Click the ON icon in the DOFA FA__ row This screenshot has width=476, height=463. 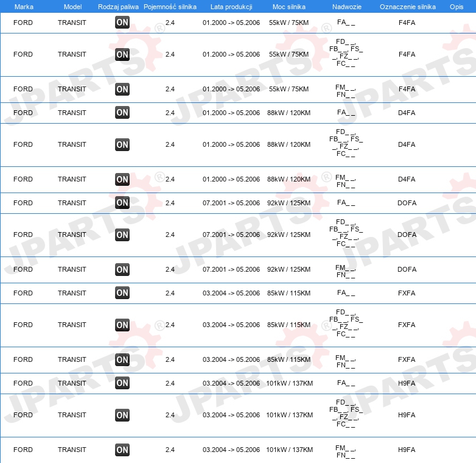point(122,203)
